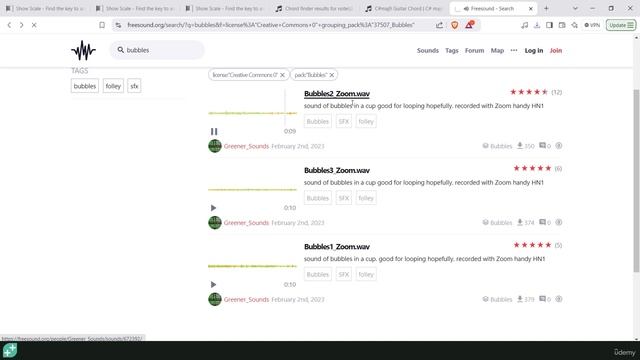The height and width of the screenshot is (360, 640).
Task: Click Greener_Sounds avatar under Bubbles2_Zoom.wav
Action: [x=215, y=146]
